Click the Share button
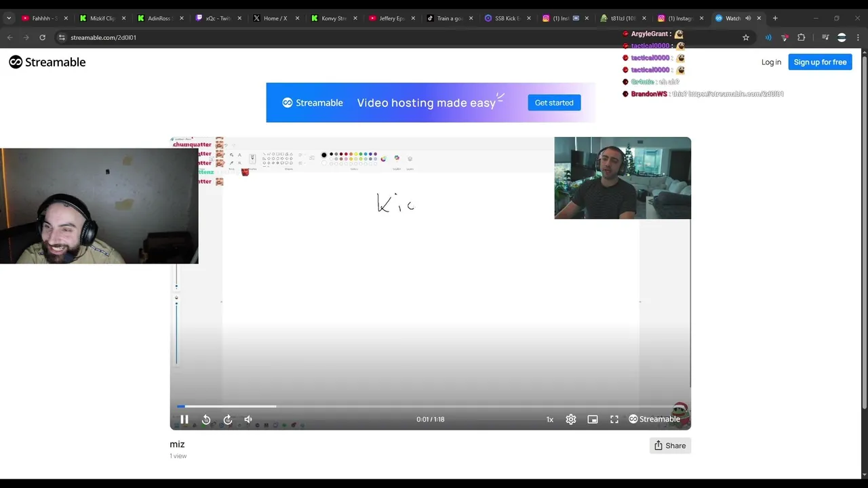Image resolution: width=868 pixels, height=488 pixels. [x=670, y=445]
